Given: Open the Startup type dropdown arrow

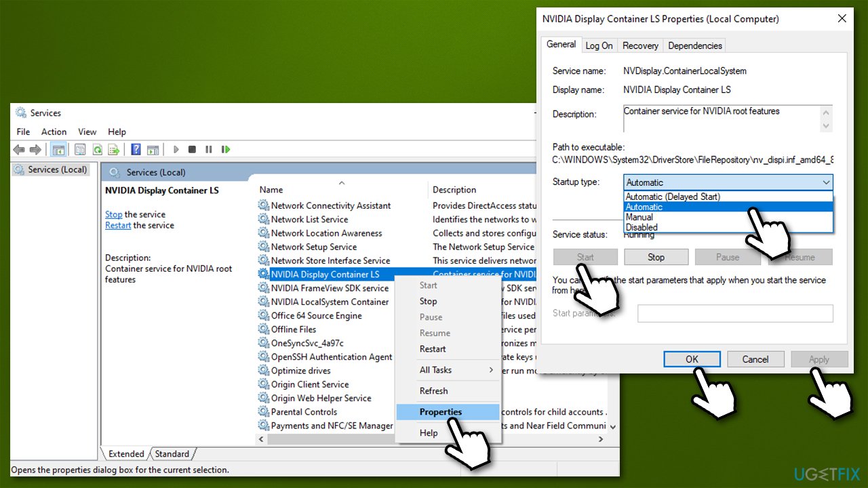Looking at the screenshot, I should [826, 182].
